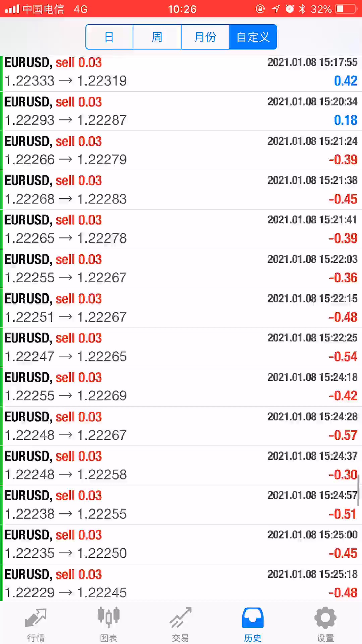Click the list scrollbar indicator on right edge
Image resolution: width=362 pixels, height=644 pixels.
coord(358,490)
